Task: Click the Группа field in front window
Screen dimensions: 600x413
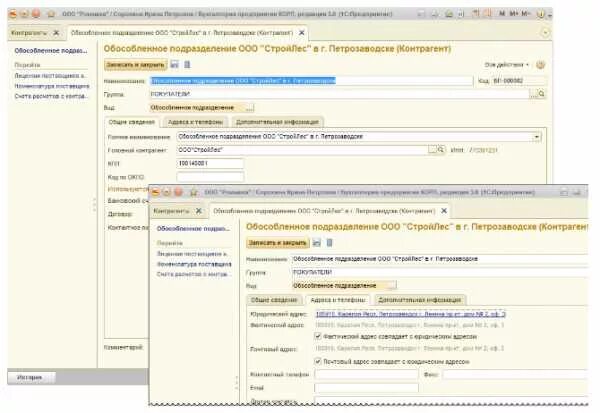Action: coord(439,273)
